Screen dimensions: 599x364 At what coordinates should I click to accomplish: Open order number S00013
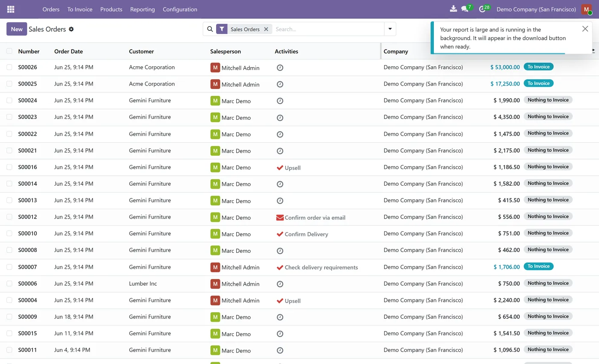tap(27, 200)
